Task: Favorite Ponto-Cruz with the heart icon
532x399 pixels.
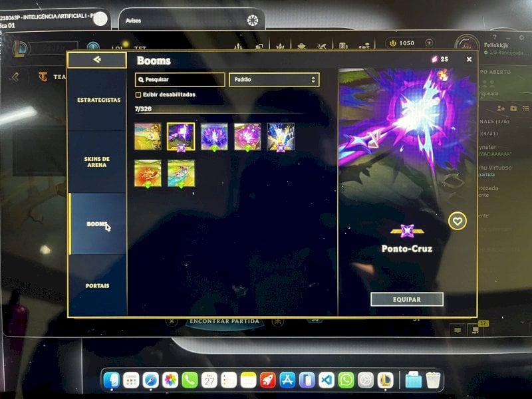Action: tap(458, 221)
